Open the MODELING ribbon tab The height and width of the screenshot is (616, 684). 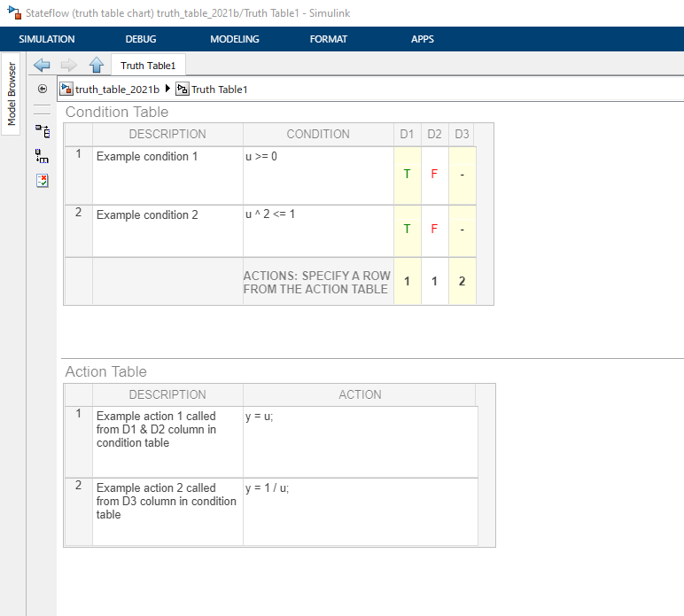click(x=234, y=39)
